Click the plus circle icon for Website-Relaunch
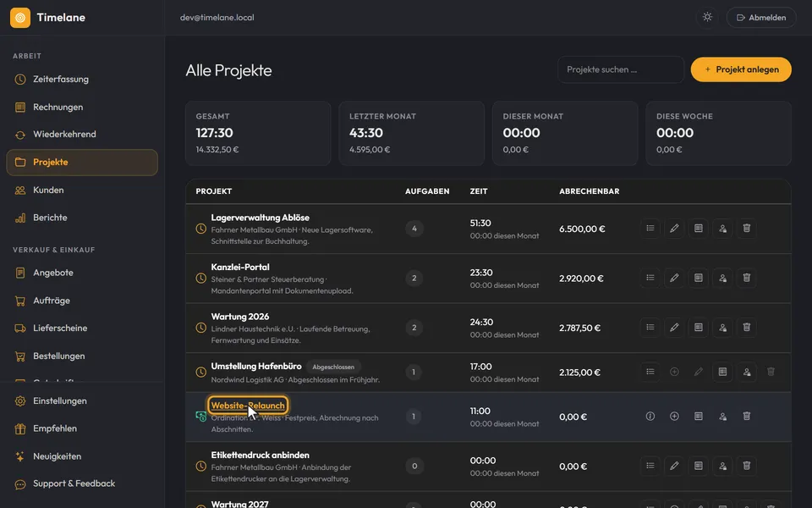Image resolution: width=812 pixels, height=508 pixels. tap(674, 417)
